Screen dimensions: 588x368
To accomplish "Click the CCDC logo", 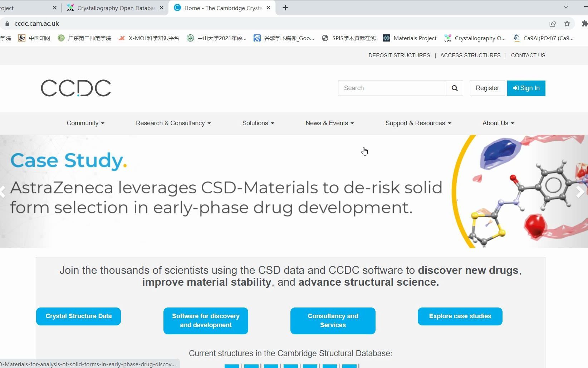I will pyautogui.click(x=76, y=88).
